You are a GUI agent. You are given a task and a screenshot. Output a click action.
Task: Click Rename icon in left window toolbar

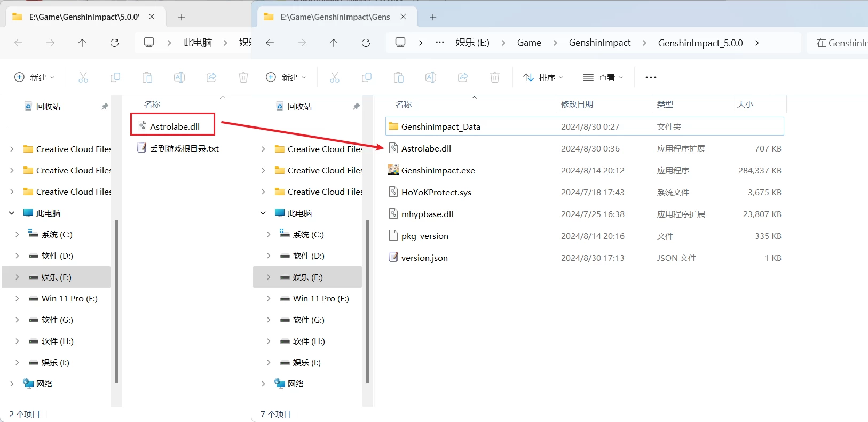[179, 77]
